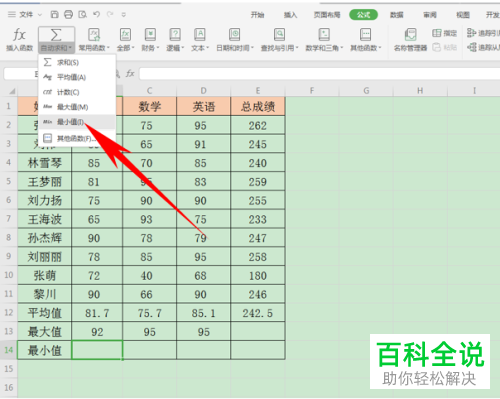Screen dimensions: 500x399
Task: Click the Define name (指定) icon
Action: pyautogui.click(x=437, y=33)
